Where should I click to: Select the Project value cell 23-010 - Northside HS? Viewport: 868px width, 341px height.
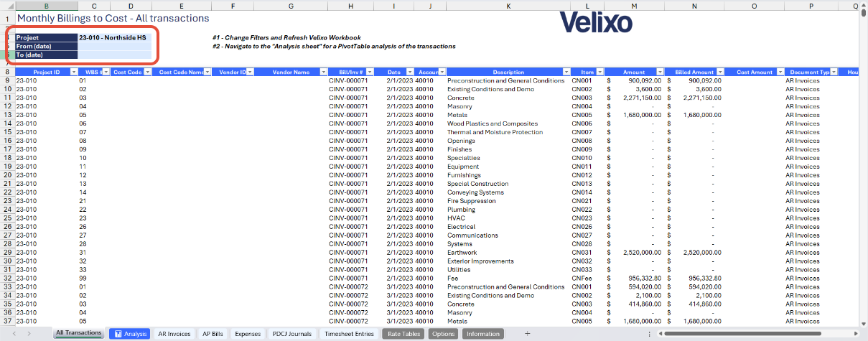point(115,37)
